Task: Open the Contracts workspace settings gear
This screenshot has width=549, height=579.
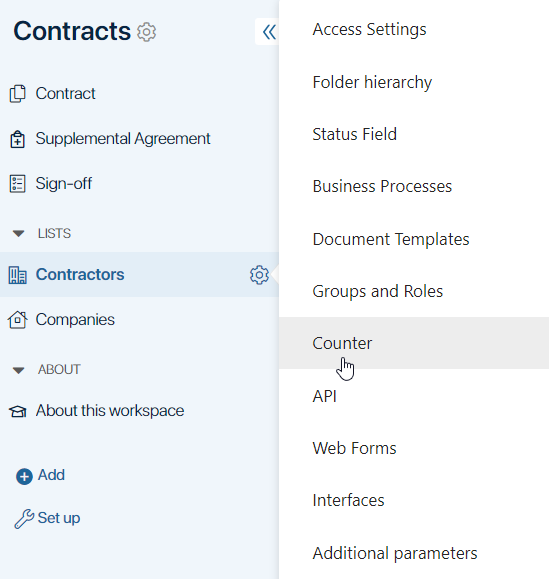Action: point(147,32)
